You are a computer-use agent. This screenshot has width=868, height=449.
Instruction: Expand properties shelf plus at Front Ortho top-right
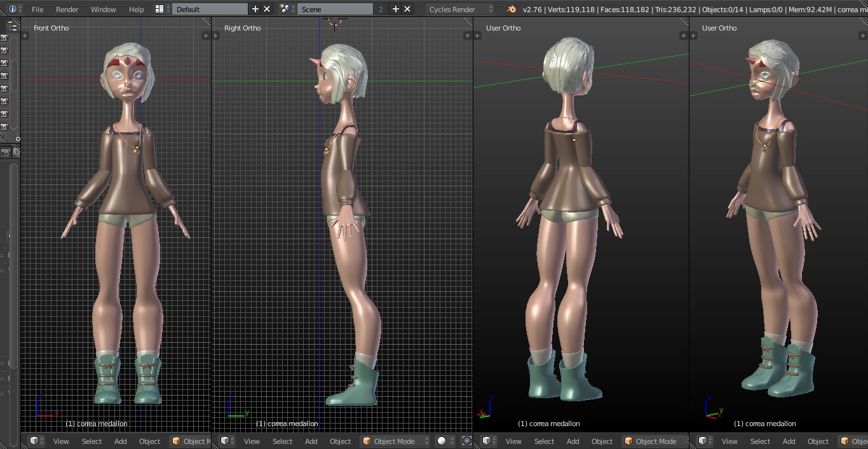[x=205, y=36]
